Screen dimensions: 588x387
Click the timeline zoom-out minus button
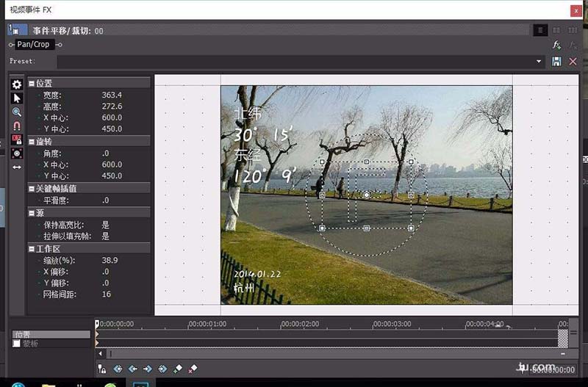pyautogui.click(x=563, y=354)
